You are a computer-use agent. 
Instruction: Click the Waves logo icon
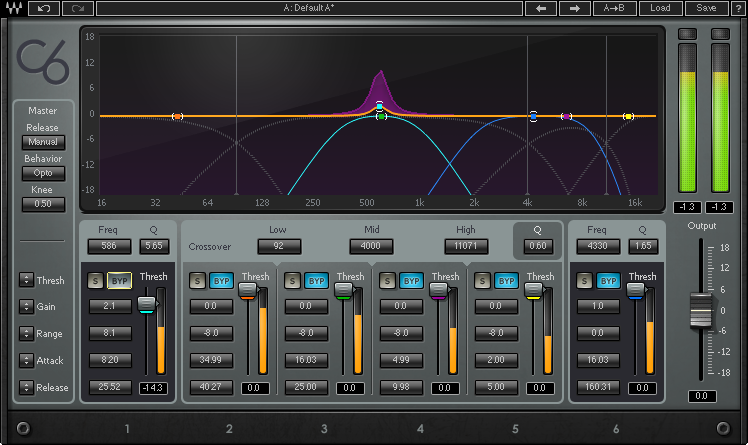click(13, 8)
